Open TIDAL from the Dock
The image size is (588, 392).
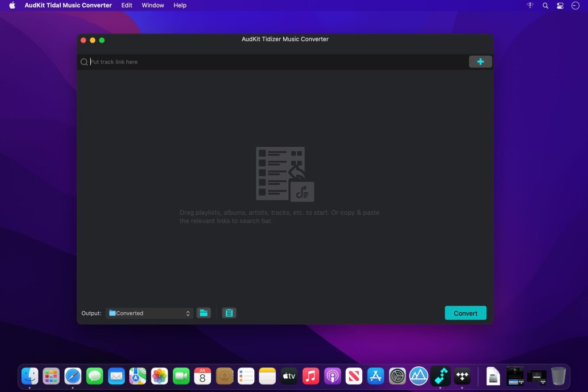coord(461,376)
